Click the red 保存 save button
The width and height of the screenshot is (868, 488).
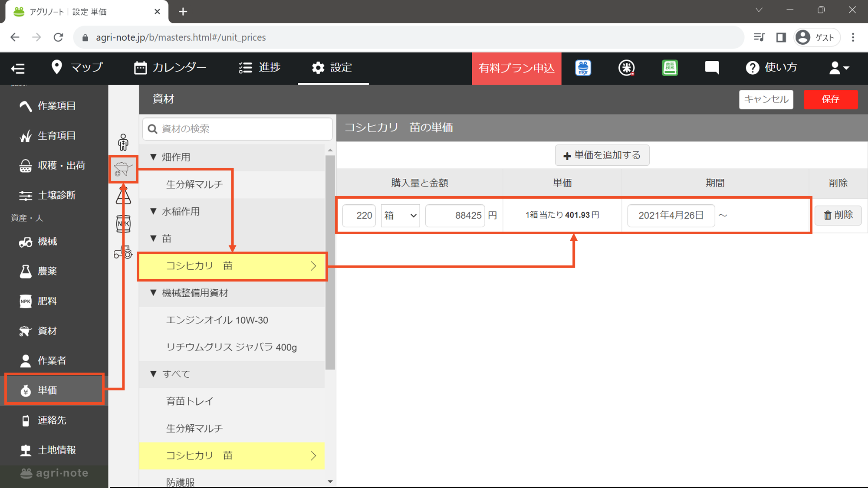(831, 99)
